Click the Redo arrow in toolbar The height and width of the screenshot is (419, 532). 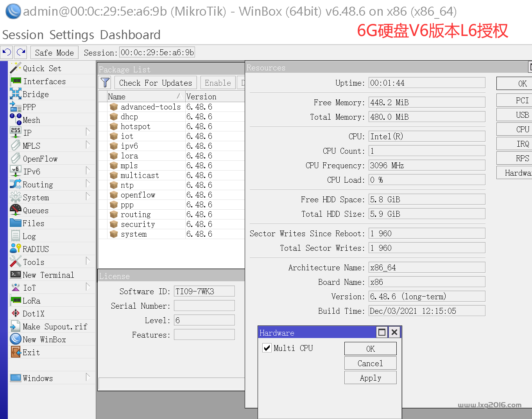tap(21, 52)
